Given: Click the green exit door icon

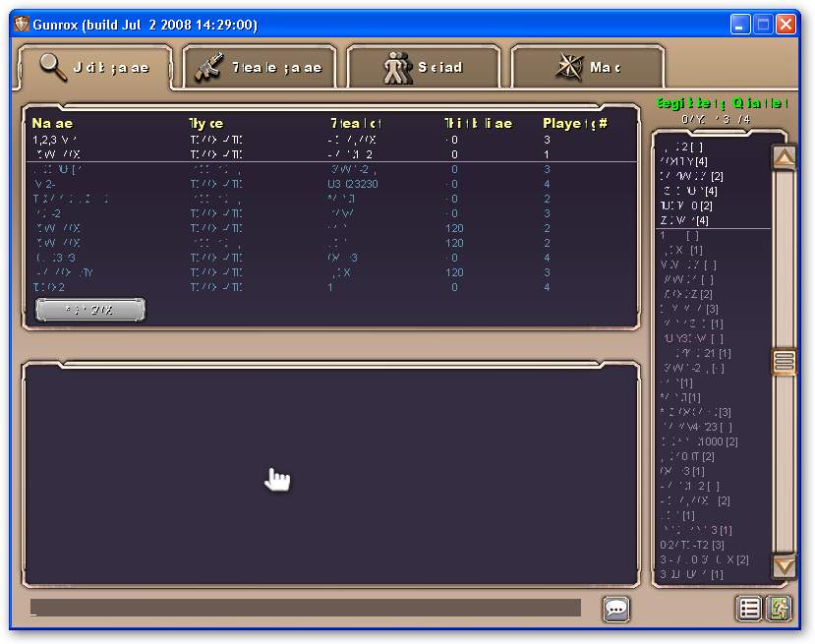Looking at the screenshot, I should click(778, 609).
